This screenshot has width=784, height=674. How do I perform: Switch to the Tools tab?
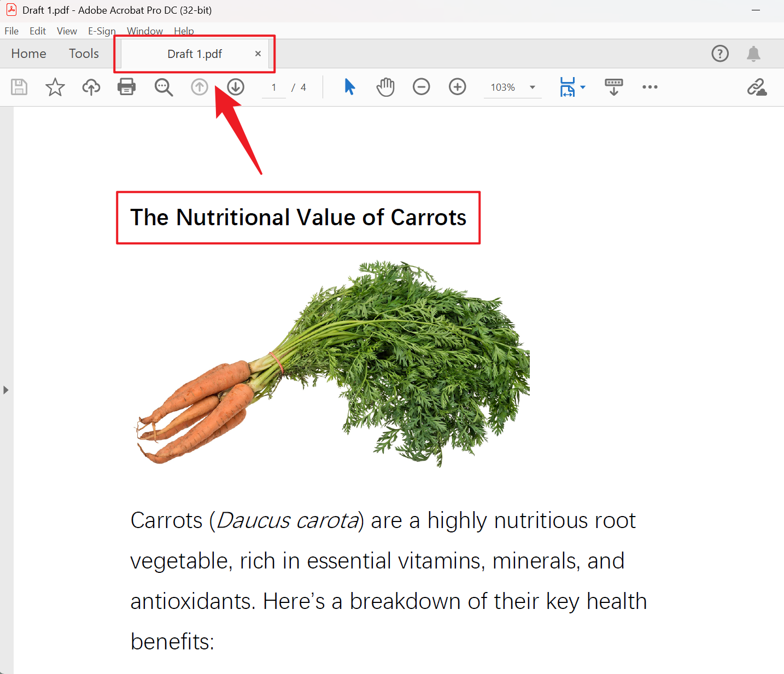[84, 54]
